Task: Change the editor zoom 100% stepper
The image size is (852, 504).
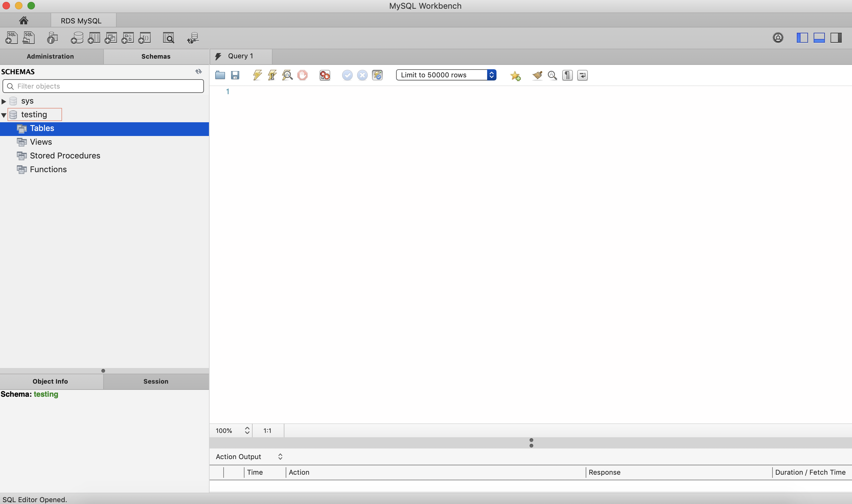Action: coord(247,430)
